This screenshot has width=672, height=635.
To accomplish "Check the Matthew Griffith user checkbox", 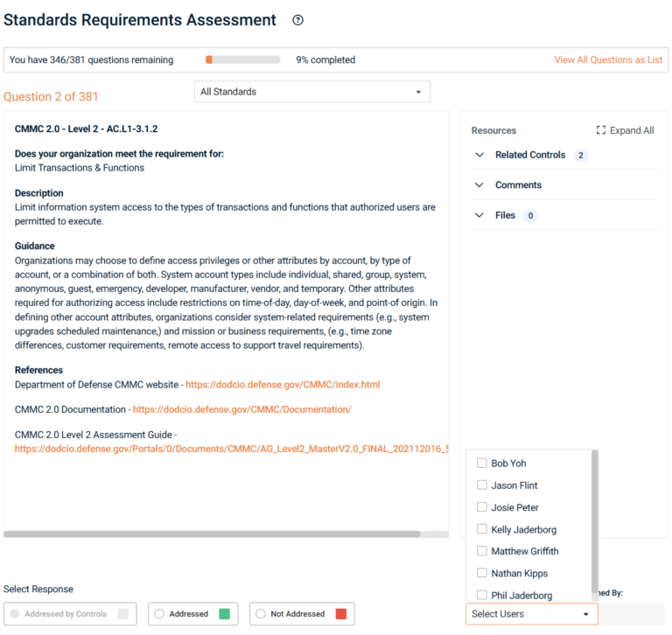I will pos(482,550).
